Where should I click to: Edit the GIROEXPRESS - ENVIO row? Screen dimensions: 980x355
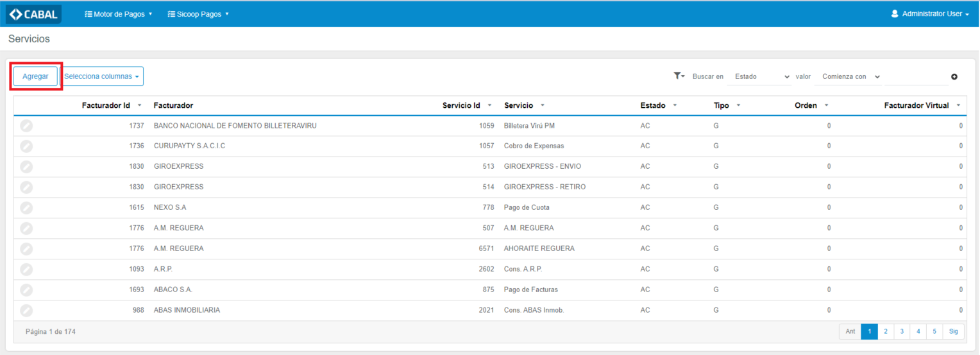point(26,167)
